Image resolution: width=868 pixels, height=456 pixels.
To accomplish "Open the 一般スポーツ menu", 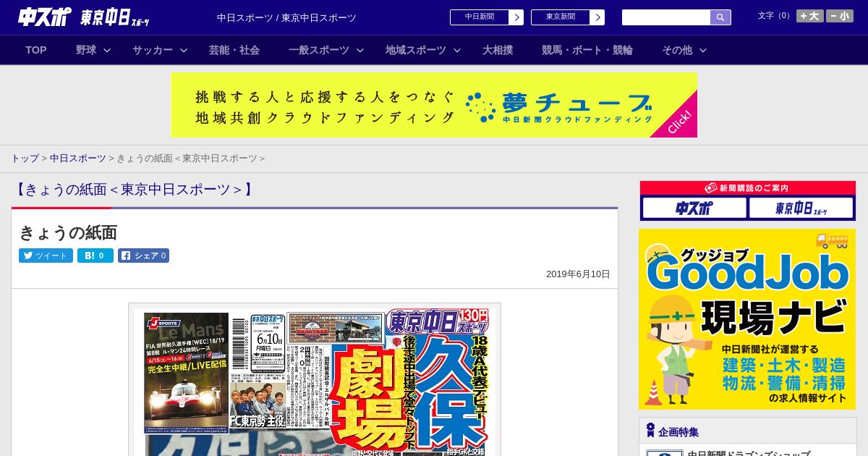I will [x=319, y=50].
